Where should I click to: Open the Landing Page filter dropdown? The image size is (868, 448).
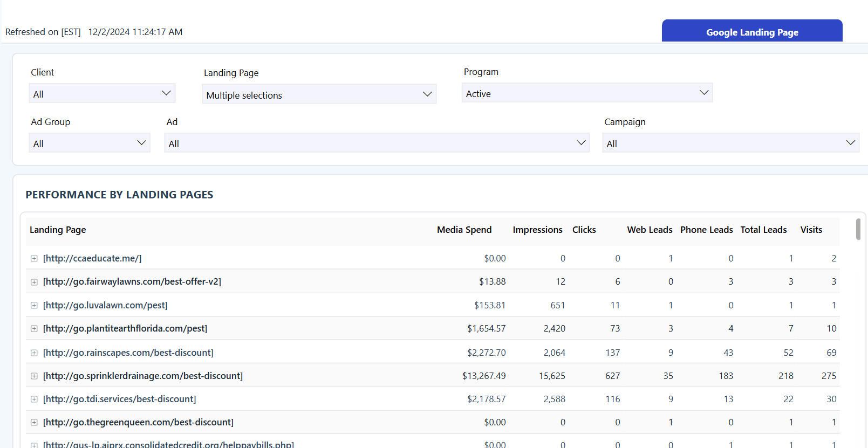pos(319,95)
